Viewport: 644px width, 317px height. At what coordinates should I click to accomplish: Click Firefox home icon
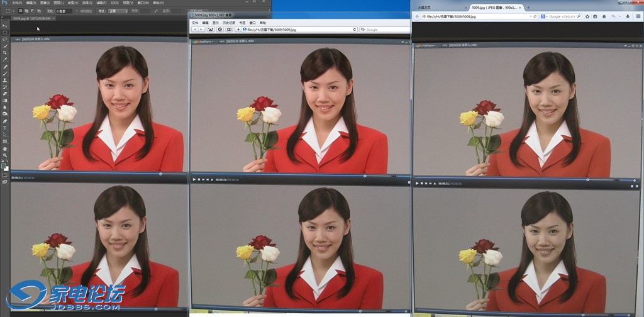[x=603, y=16]
